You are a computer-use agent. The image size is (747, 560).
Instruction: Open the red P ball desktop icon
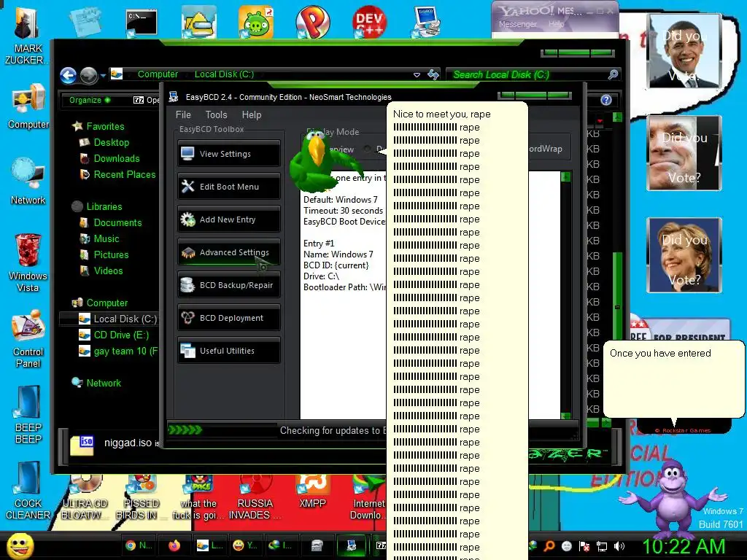click(x=312, y=21)
